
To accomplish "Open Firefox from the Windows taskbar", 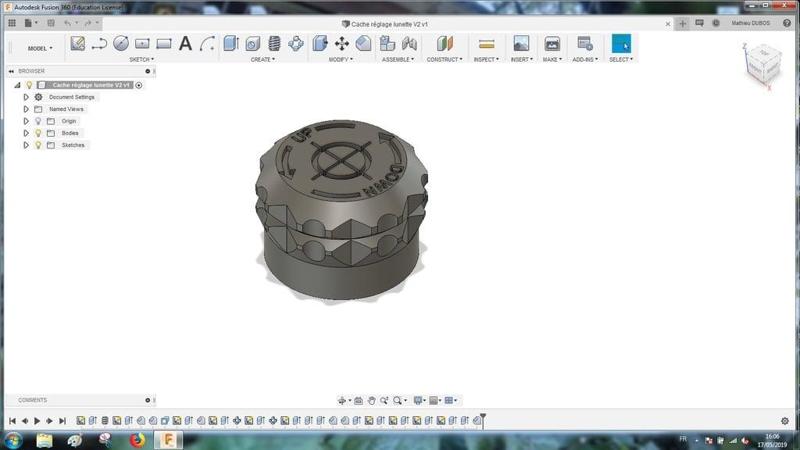I will click(137, 440).
